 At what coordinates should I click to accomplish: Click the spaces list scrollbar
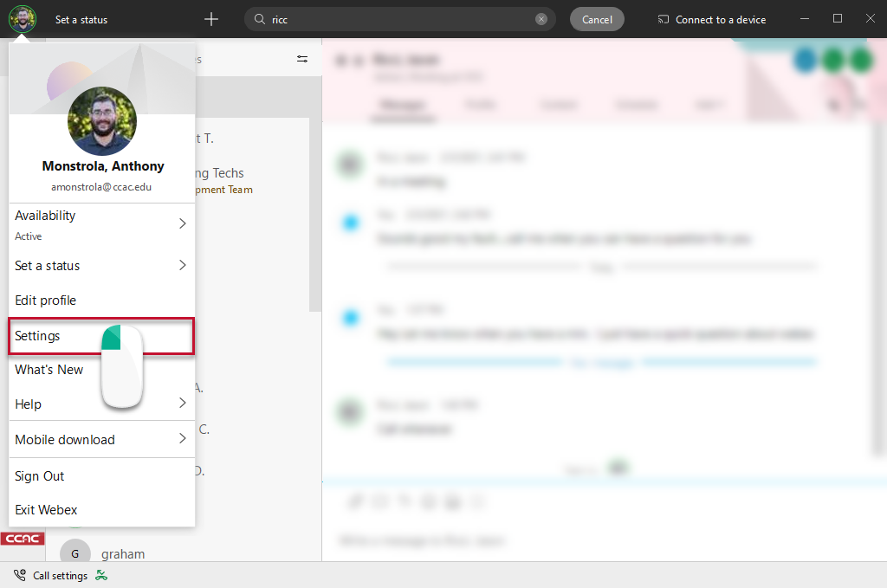click(x=315, y=215)
